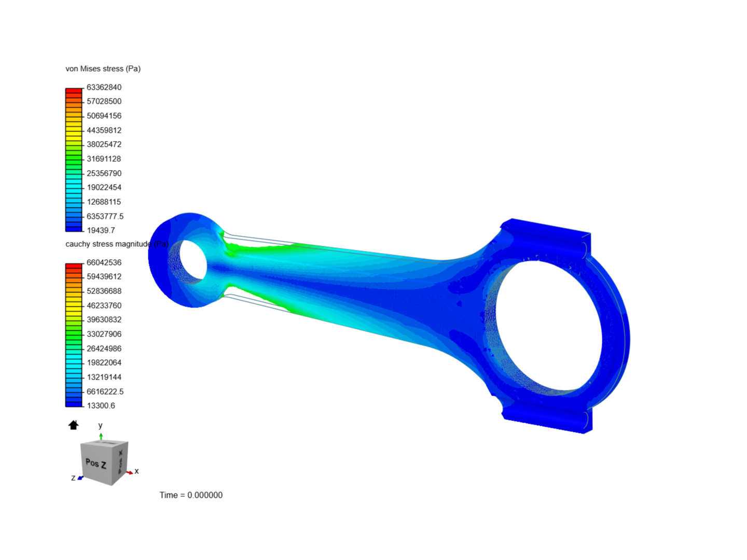Click the y axis label

coord(101,426)
